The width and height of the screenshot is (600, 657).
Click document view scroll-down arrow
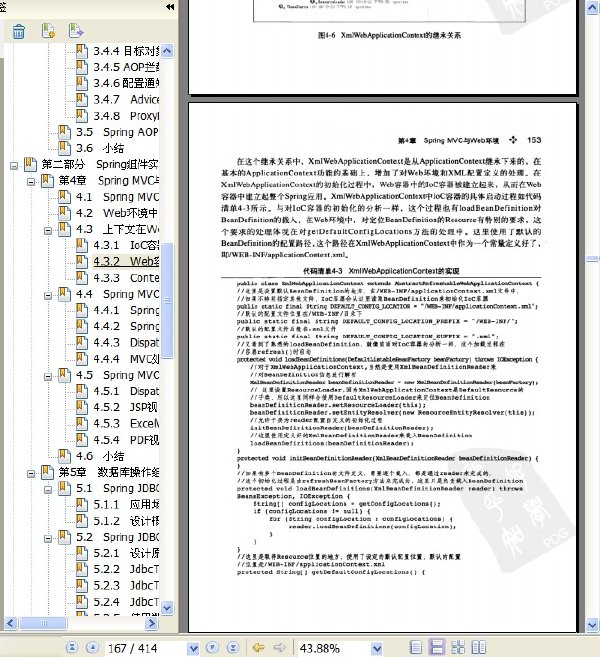[x=592, y=625]
